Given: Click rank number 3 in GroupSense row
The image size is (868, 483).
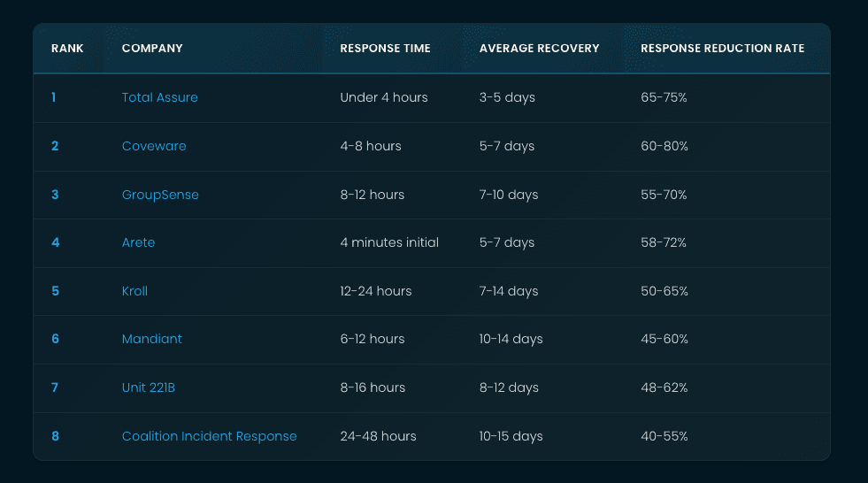Looking at the screenshot, I should pyautogui.click(x=55, y=195).
